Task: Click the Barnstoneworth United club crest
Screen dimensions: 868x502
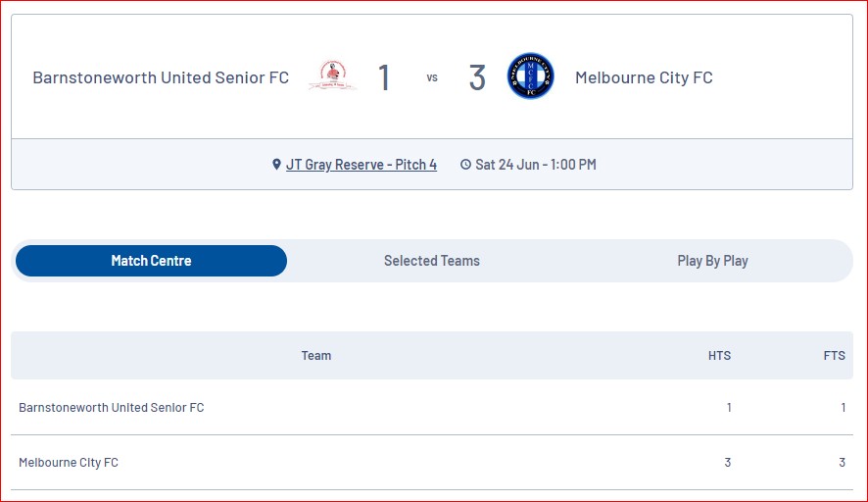Action: point(333,75)
